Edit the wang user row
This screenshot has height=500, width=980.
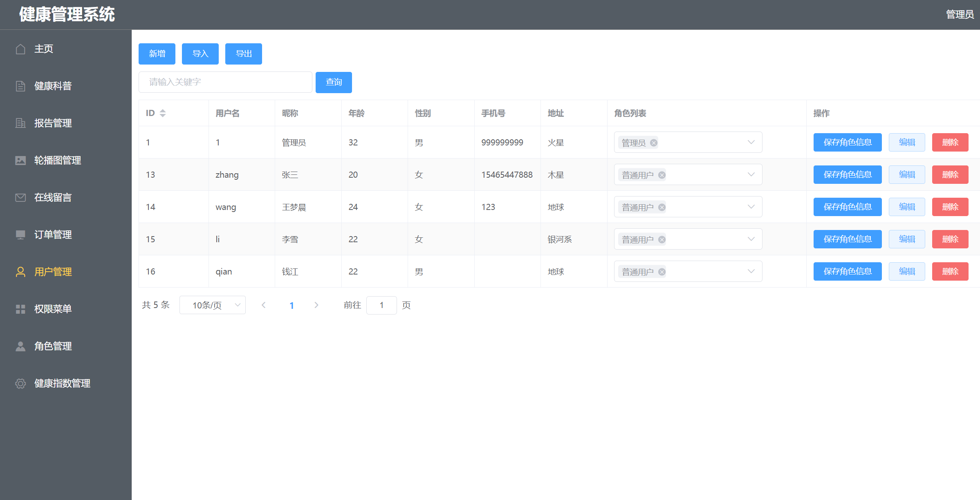[907, 207]
